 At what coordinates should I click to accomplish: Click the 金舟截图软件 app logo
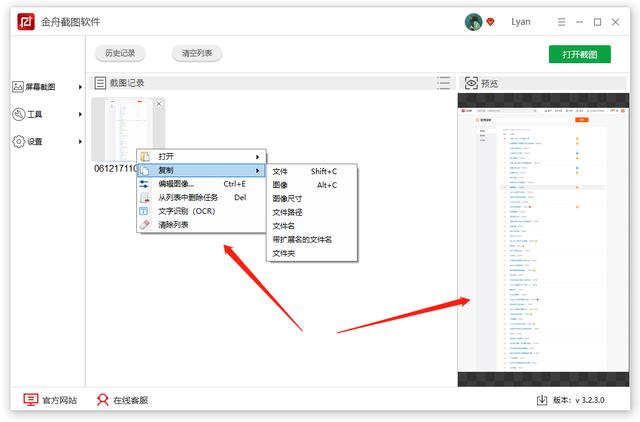coord(26,22)
